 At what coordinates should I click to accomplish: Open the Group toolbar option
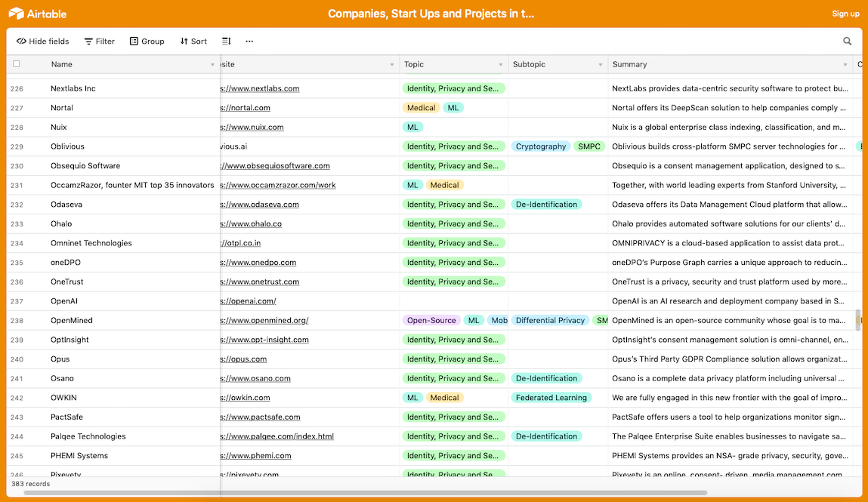coord(147,41)
